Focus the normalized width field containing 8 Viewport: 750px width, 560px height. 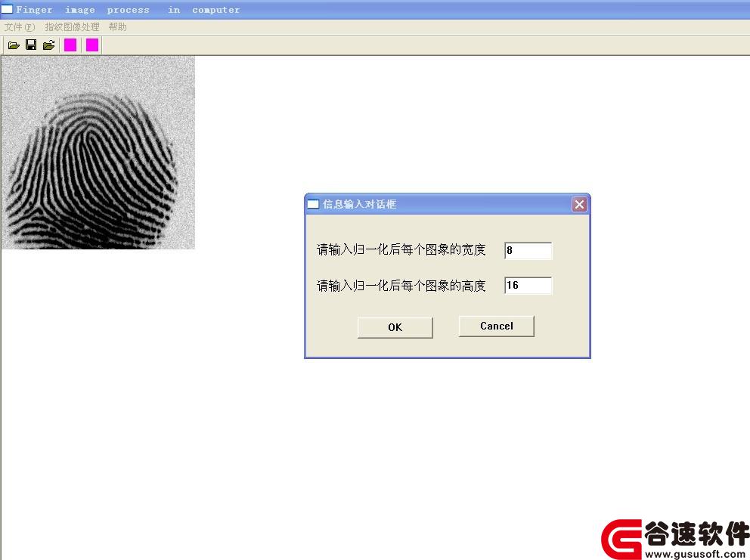[x=528, y=251]
